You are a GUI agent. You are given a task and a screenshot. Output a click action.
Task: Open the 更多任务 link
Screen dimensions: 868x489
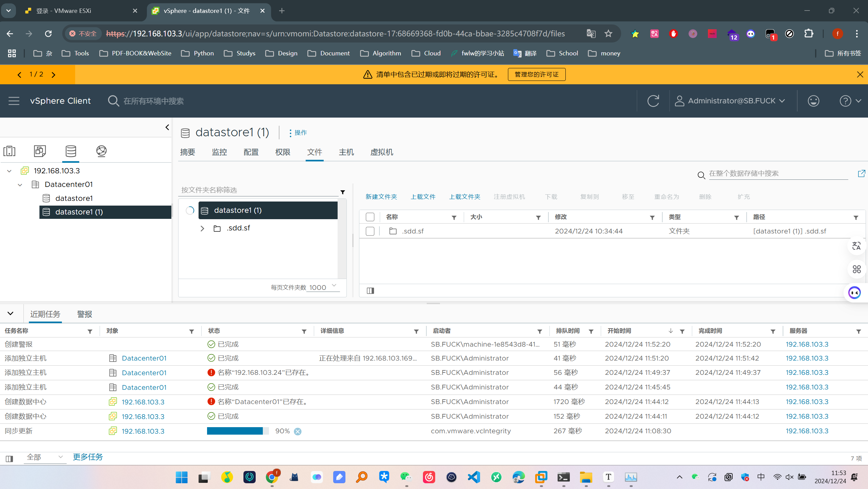[x=88, y=457]
